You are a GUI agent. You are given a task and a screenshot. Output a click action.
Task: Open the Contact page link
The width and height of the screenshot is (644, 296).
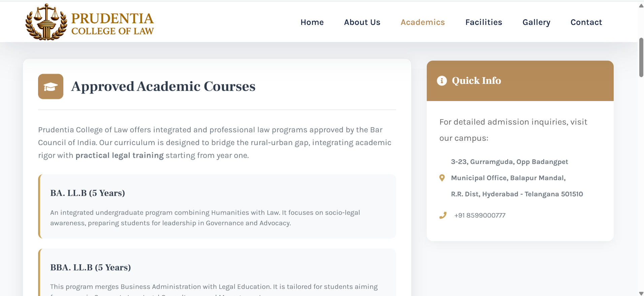pyautogui.click(x=586, y=22)
